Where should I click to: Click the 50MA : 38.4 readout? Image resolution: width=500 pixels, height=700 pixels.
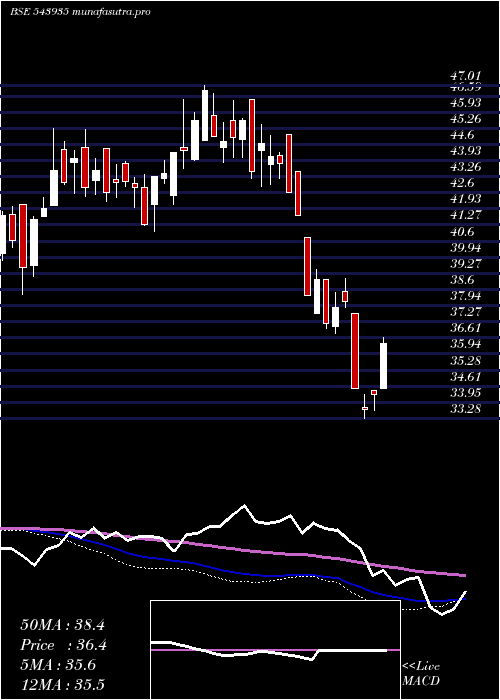pos(62,625)
